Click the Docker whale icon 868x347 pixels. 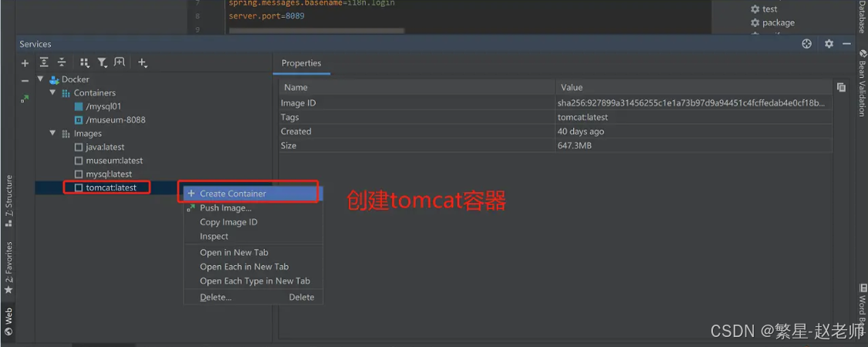[54, 79]
